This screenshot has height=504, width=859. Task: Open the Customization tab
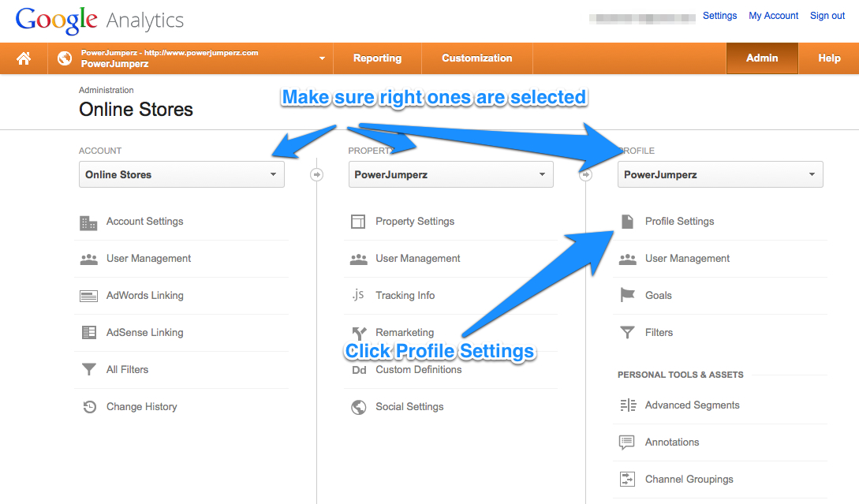click(477, 58)
